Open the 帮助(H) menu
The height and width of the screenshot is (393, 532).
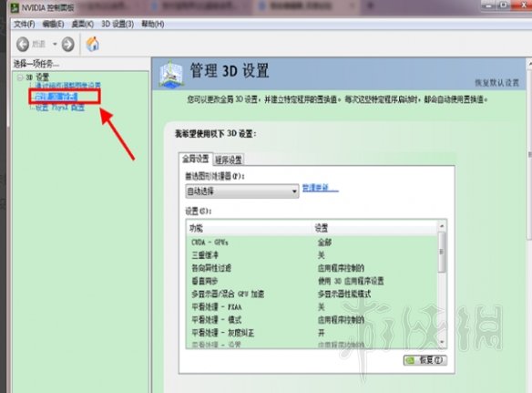(x=153, y=24)
